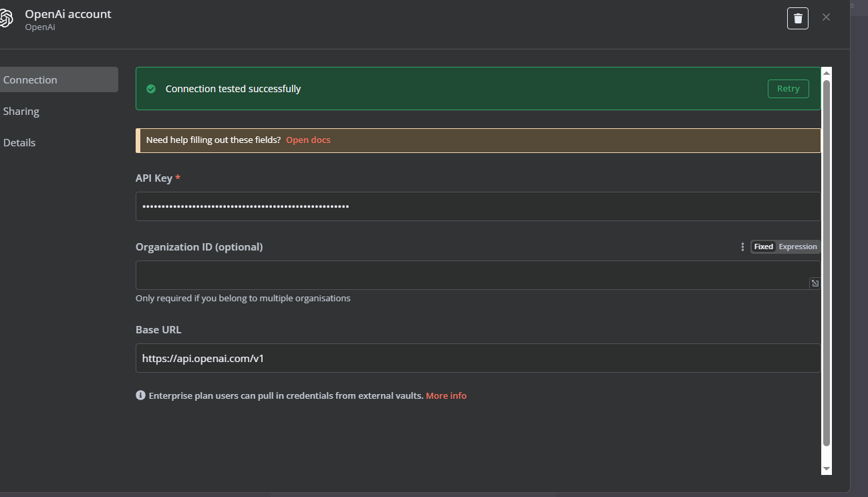
Task: Close the OpenAi account dialog
Action: (x=827, y=17)
